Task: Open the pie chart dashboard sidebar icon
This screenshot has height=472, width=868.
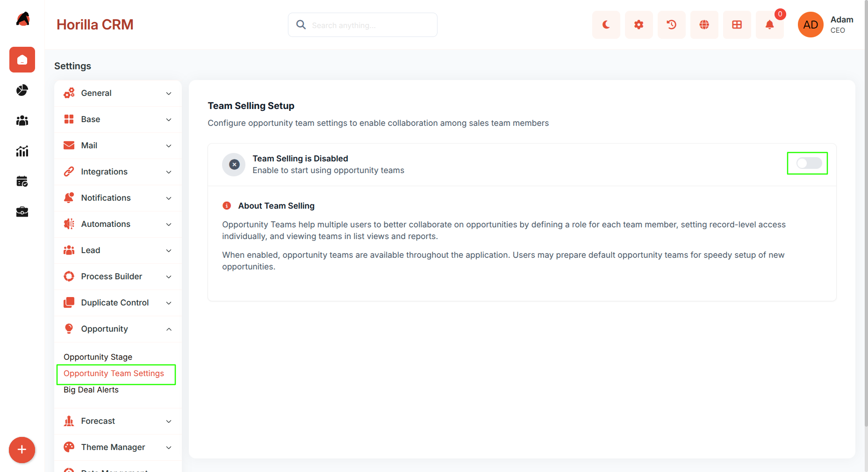Action: (22, 90)
